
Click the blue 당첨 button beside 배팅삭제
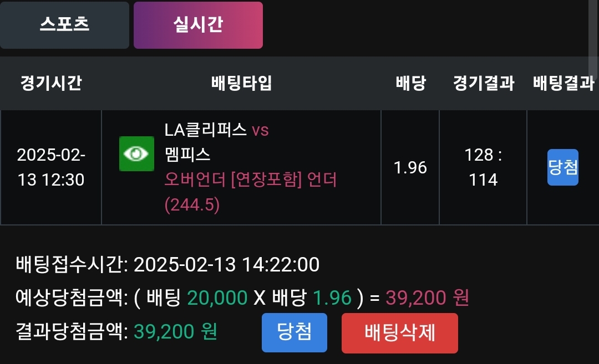[294, 332]
